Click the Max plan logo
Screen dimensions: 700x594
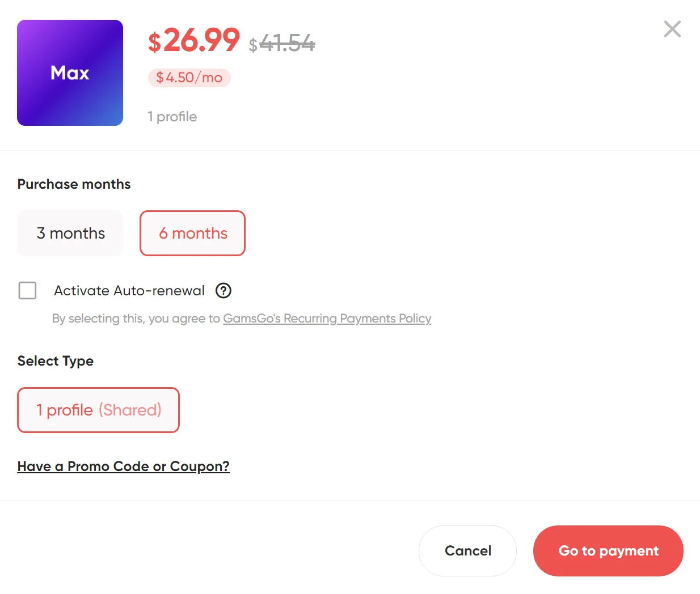click(70, 73)
